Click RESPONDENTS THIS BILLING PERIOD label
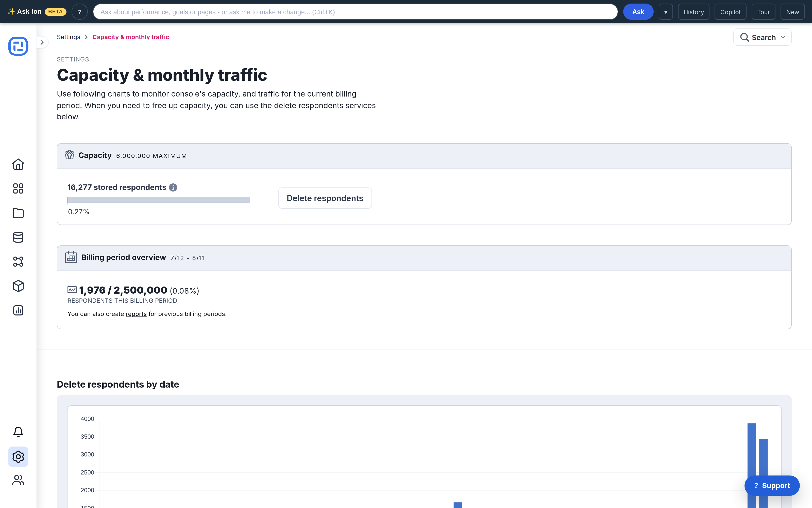This screenshot has height=508, width=812. [122, 301]
